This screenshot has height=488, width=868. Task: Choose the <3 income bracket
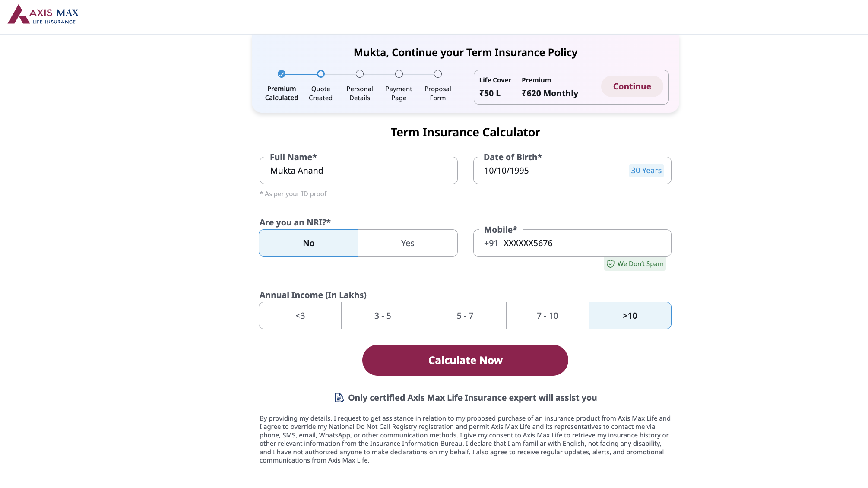click(x=300, y=315)
